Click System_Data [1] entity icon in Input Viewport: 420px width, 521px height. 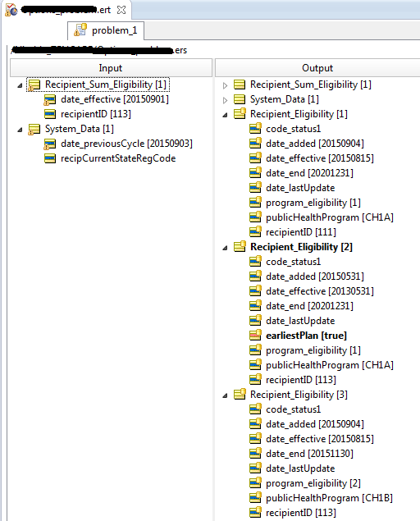tap(34, 129)
